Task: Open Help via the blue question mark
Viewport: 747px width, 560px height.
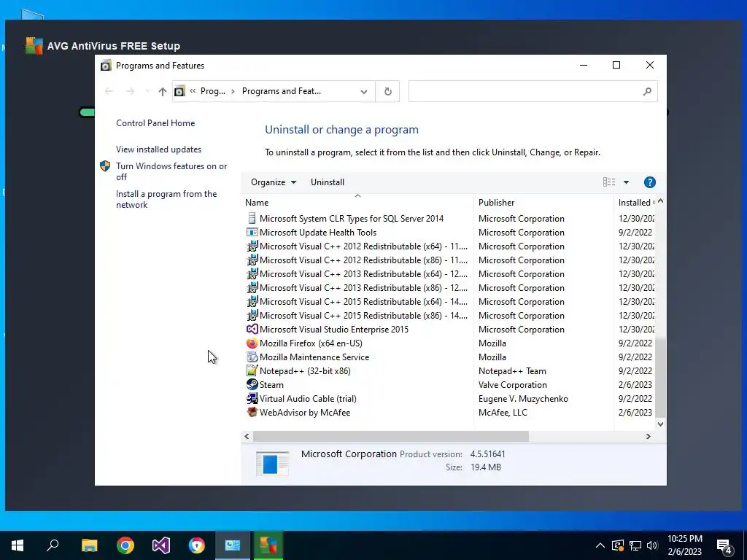Action: coord(650,182)
